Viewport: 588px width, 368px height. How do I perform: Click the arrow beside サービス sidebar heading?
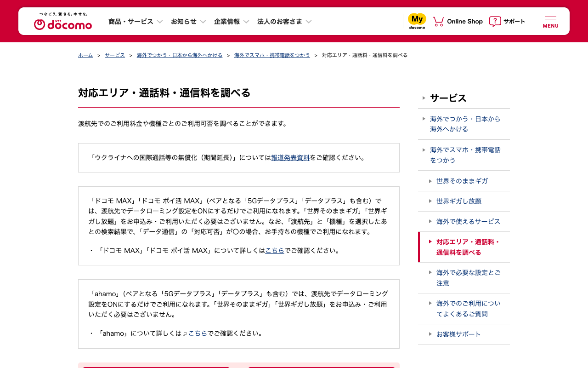(x=424, y=98)
